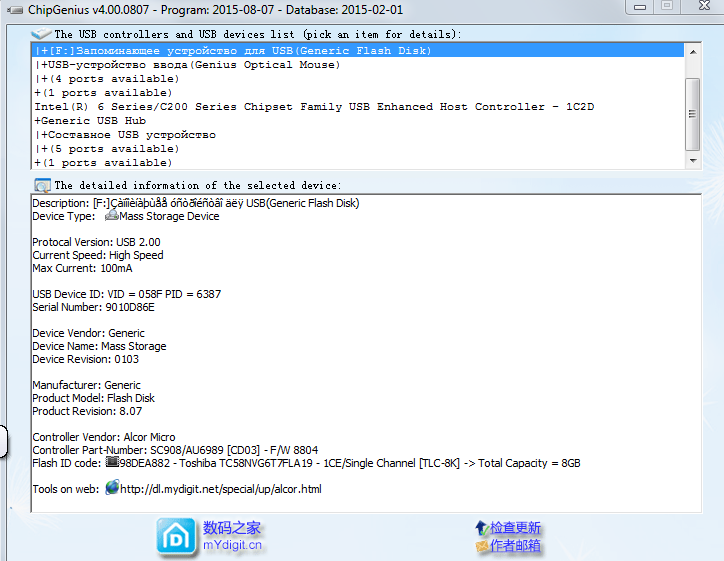Click the Device Revision: 0103 line

point(85,359)
